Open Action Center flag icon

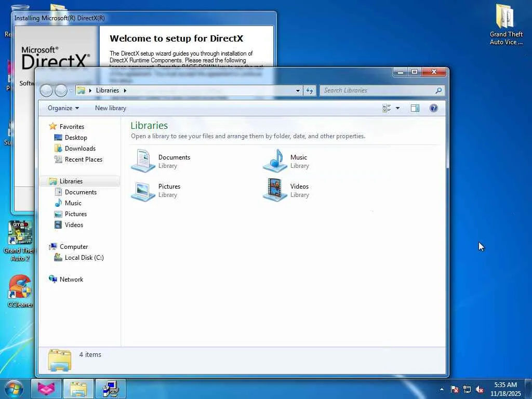click(455, 390)
